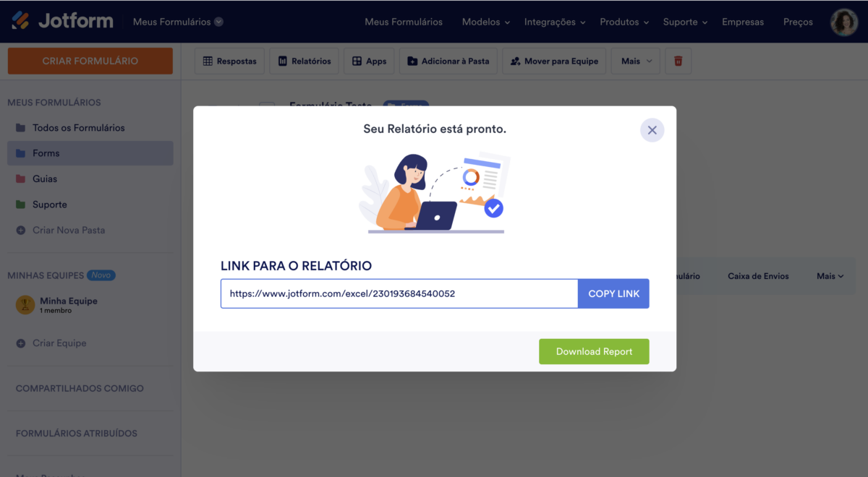Open the Mais toolbar dropdown
Image resolution: width=868 pixels, height=477 pixels.
(636, 61)
